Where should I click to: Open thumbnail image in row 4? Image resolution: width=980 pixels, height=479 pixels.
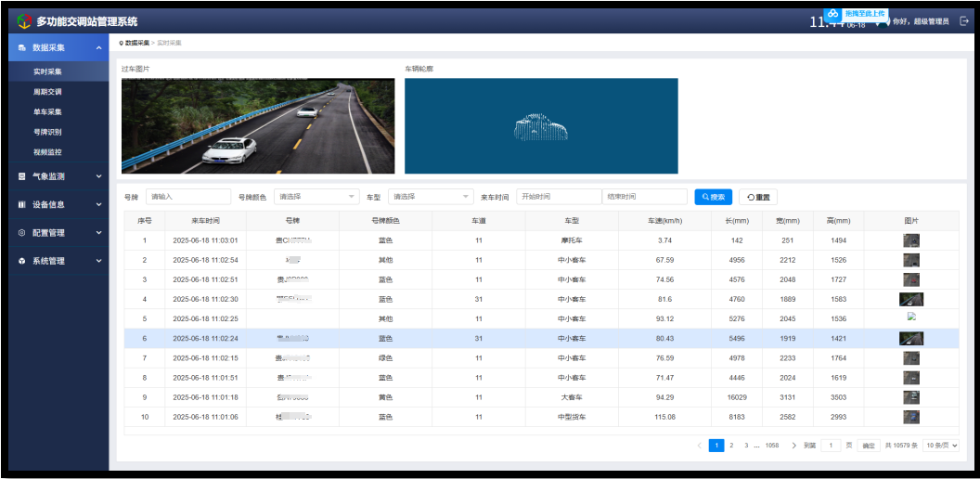910,299
